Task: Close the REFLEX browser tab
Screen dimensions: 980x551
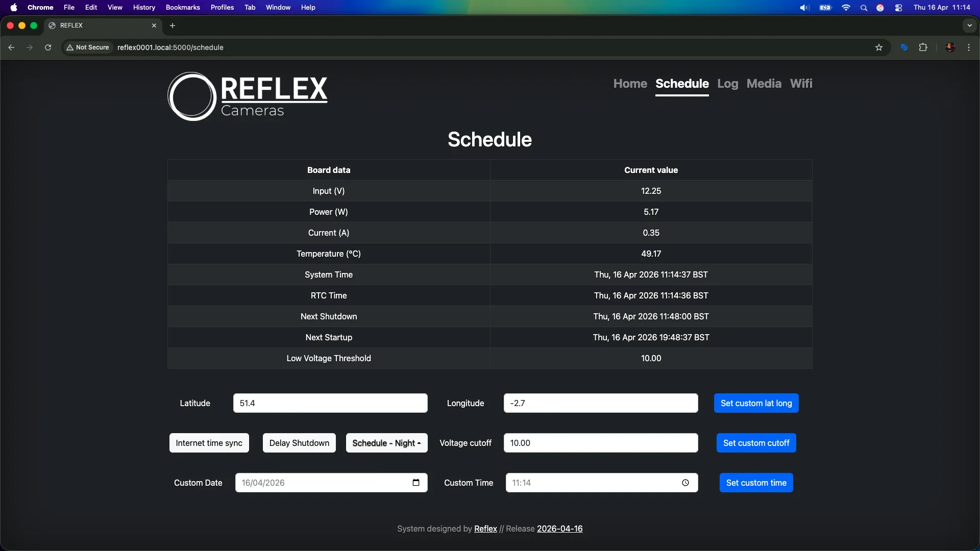Action: (x=154, y=26)
